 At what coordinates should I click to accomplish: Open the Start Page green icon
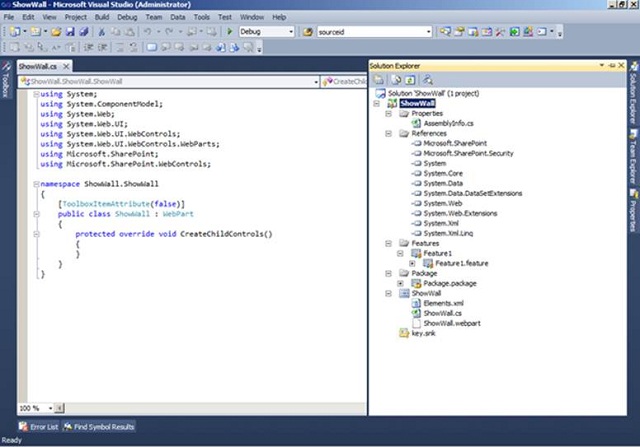tap(514, 32)
